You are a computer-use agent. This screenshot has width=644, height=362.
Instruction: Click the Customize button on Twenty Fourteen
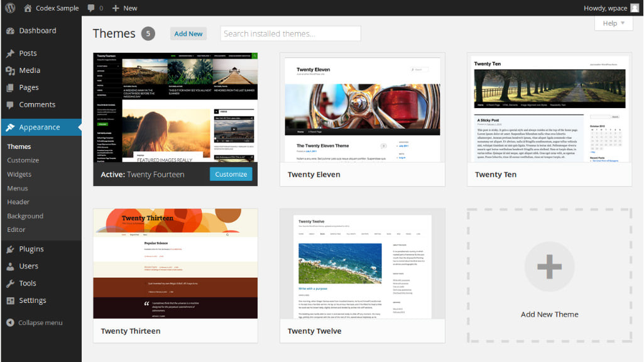pyautogui.click(x=231, y=174)
